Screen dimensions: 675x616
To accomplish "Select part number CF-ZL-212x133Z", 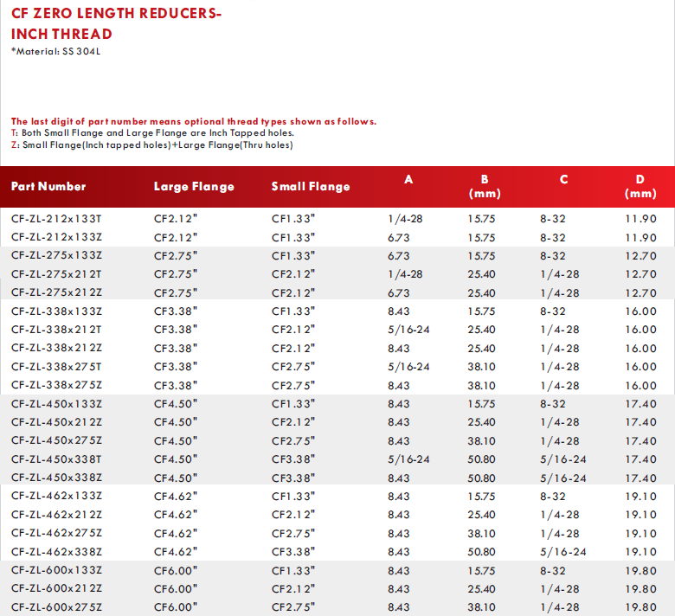I will pos(56,237).
